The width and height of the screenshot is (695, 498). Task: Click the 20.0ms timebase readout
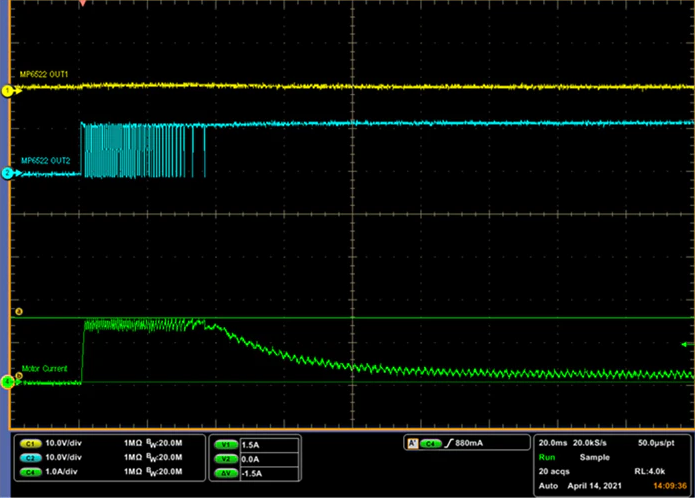pos(553,441)
